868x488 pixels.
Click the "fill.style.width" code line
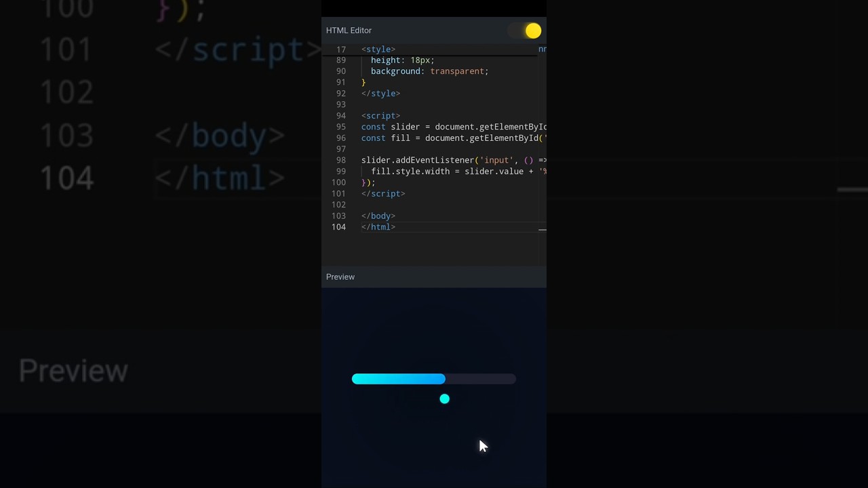(x=458, y=171)
